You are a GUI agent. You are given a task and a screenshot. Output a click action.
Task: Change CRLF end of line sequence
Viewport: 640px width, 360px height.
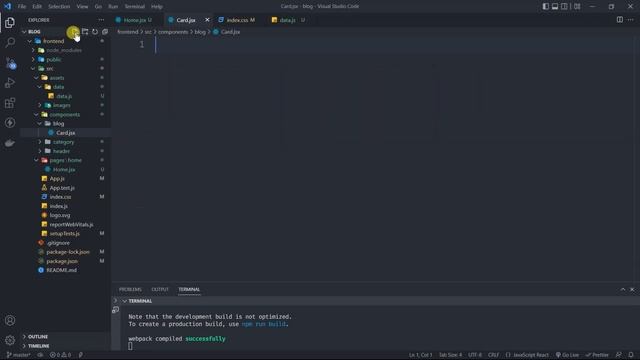click(x=493, y=355)
